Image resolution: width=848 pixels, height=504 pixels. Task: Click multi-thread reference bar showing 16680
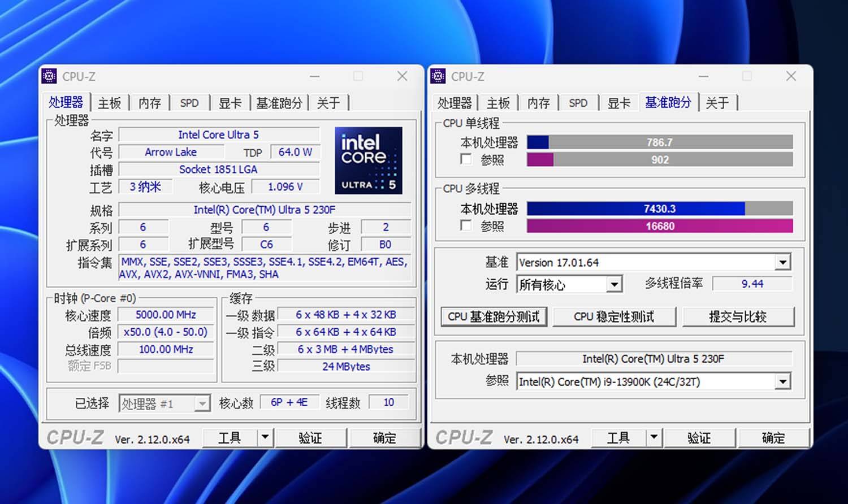(x=660, y=226)
